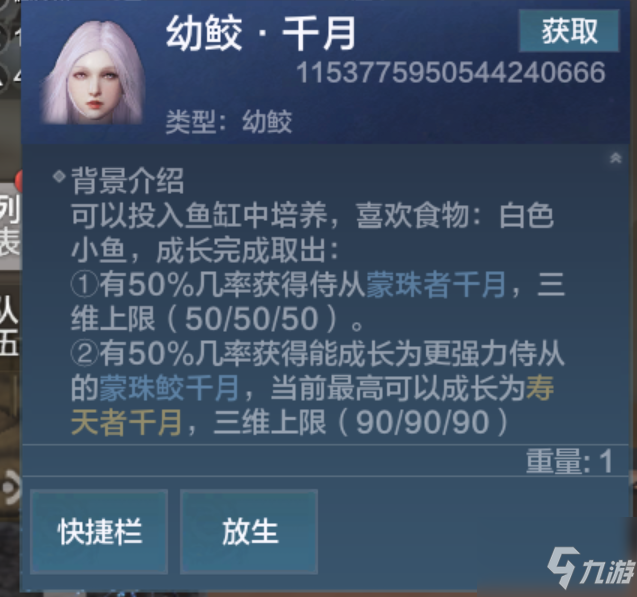Open the 蒙珠鲛千月 blue link

click(x=169, y=388)
